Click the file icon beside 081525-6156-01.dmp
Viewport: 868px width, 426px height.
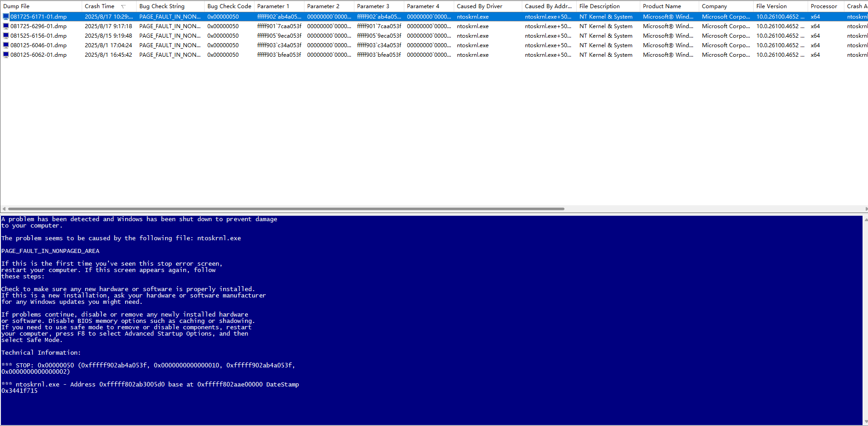pos(5,35)
